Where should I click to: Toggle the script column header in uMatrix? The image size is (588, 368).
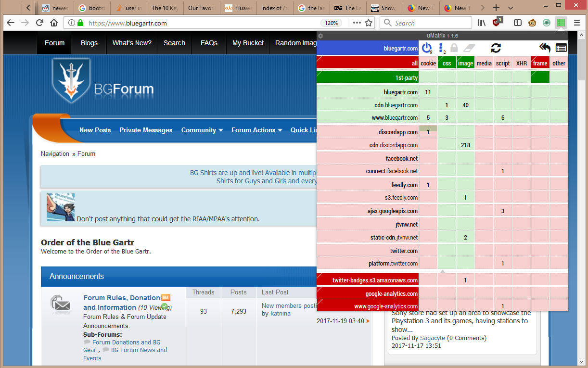click(503, 63)
